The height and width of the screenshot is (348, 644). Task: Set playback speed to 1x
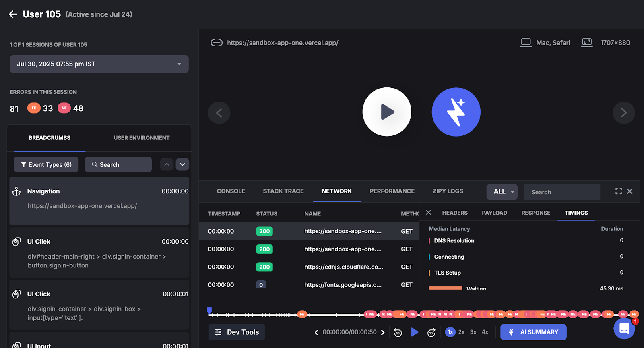450,332
